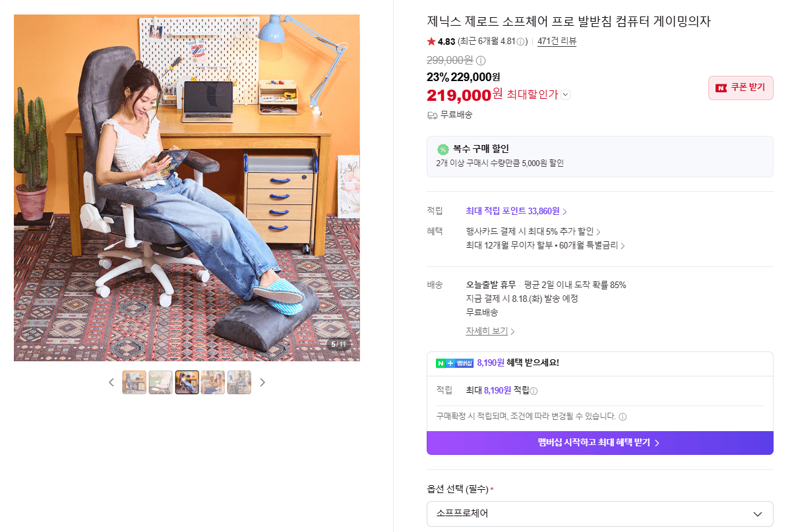Click the info icon after 구매확정 시 적립되며 notice
Screen dimensions: 796x532
coord(623,417)
